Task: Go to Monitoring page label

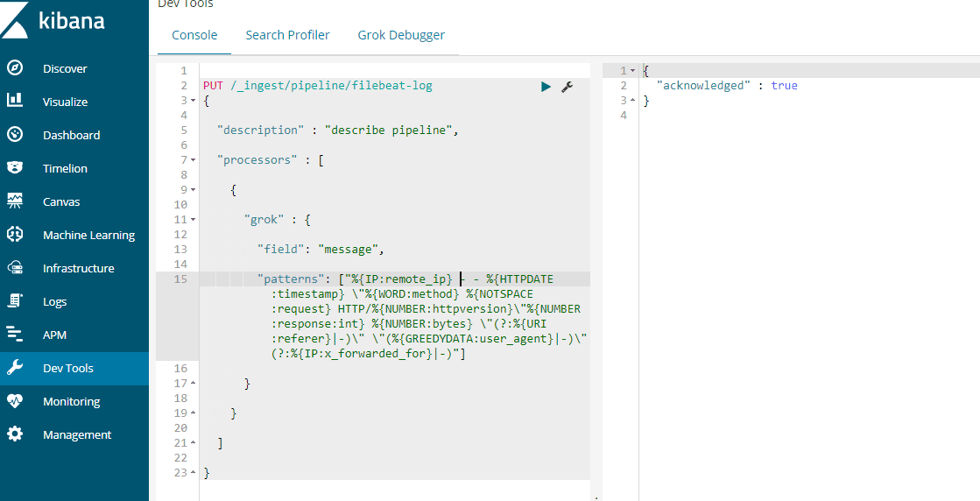Action: point(71,402)
